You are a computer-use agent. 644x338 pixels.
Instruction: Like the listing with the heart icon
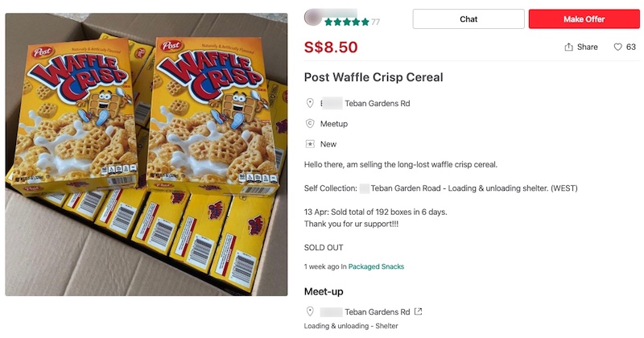[x=618, y=47]
